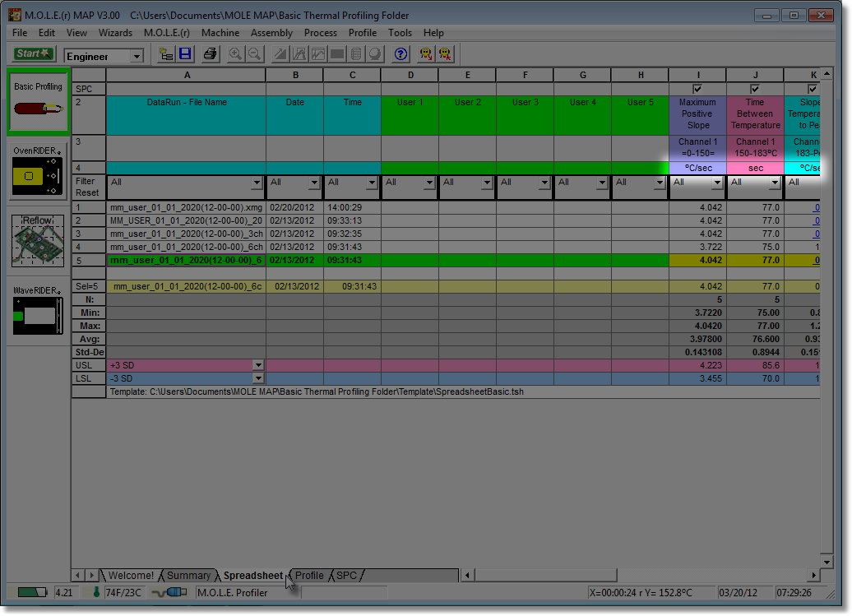This screenshot has height=616, width=852.
Task: Open the Maximum Positive Slope filter dropdown
Action: click(718, 183)
